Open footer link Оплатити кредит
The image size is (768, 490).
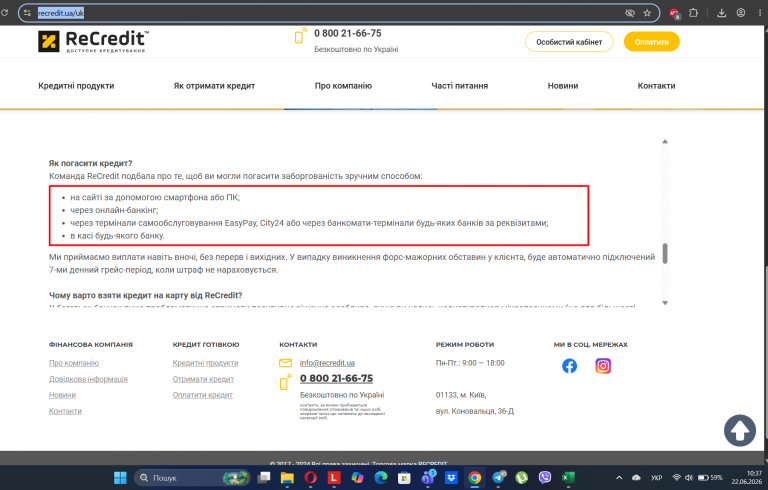pyautogui.click(x=202, y=395)
